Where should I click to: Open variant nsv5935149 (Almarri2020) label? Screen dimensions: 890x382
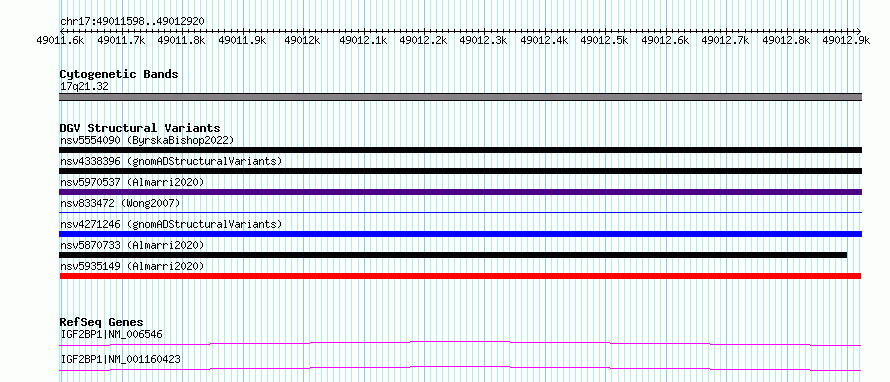click(x=132, y=266)
